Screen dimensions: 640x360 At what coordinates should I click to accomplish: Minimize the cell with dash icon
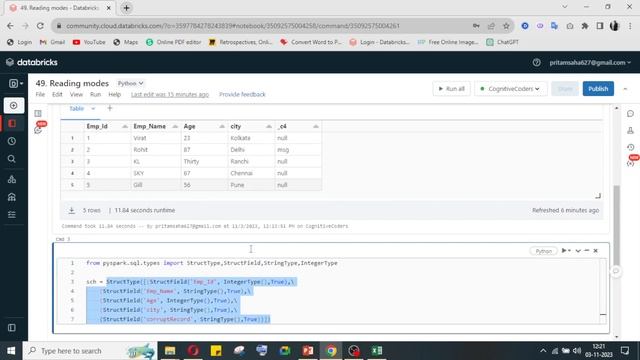pyautogui.click(x=587, y=251)
